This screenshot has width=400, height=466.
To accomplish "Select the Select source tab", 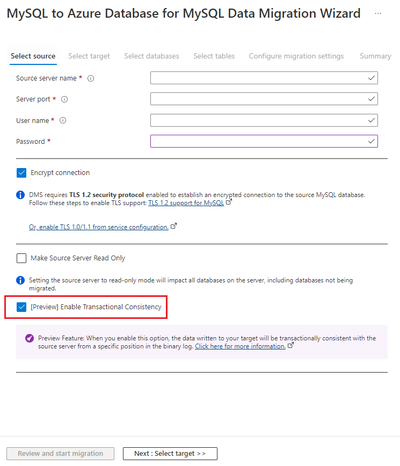I will pyautogui.click(x=33, y=56).
